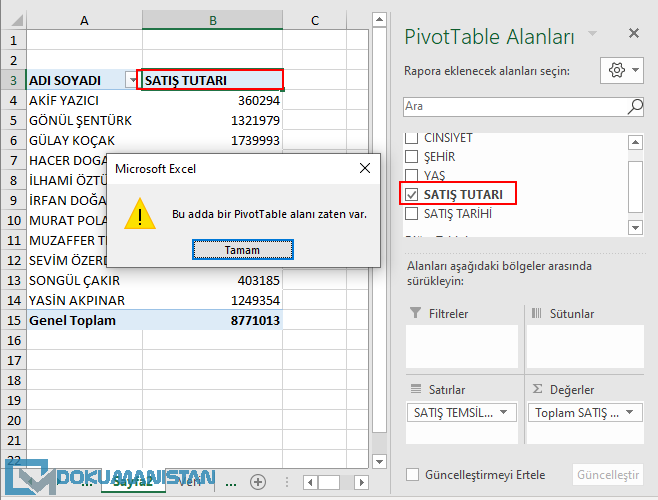Add a new sheet with plus icon
This screenshot has height=500, width=658.
[x=258, y=482]
